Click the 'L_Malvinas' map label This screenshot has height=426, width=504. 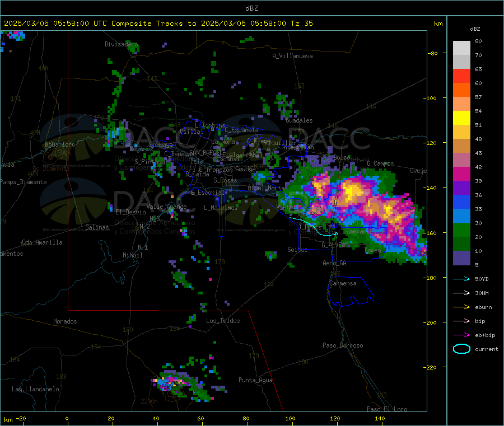[221, 208]
